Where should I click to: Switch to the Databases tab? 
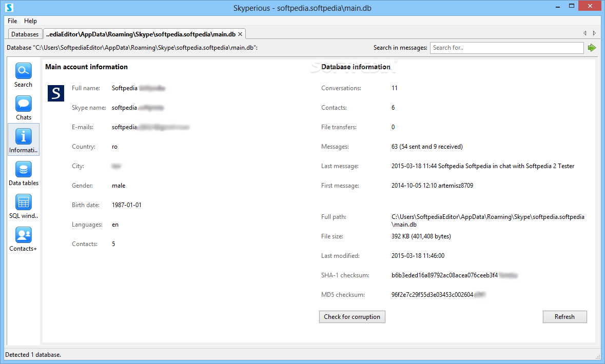(25, 34)
